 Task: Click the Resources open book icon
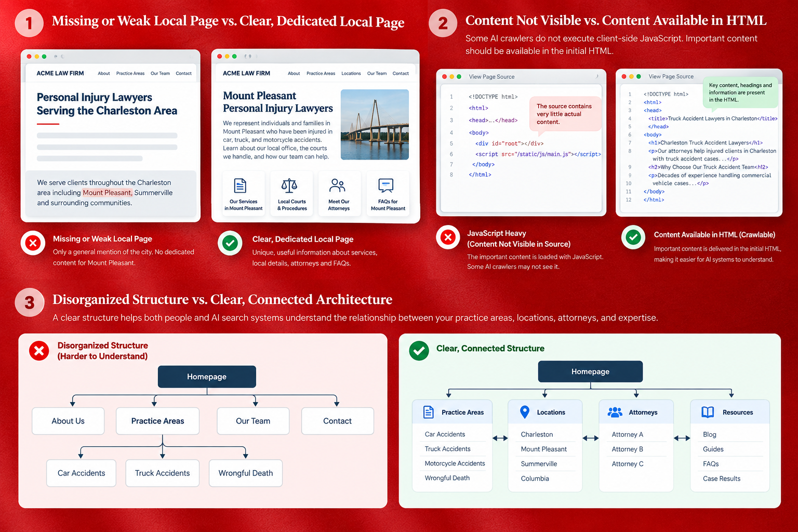(708, 412)
